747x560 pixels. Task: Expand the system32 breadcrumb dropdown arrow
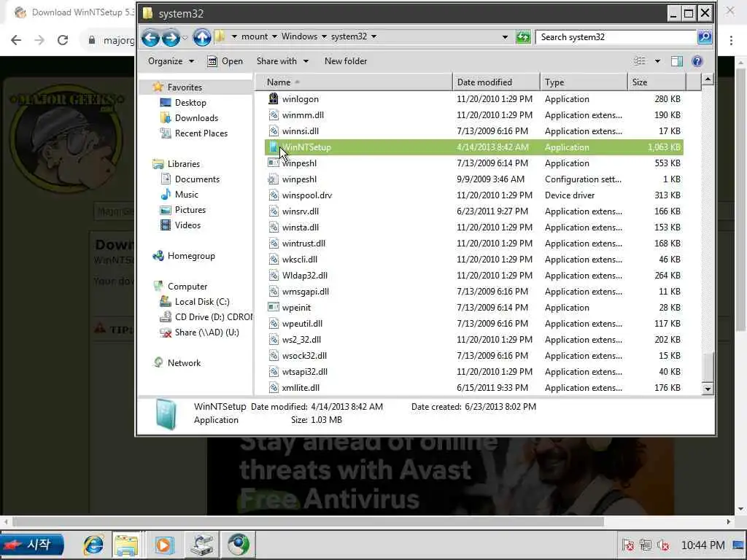[x=374, y=36]
